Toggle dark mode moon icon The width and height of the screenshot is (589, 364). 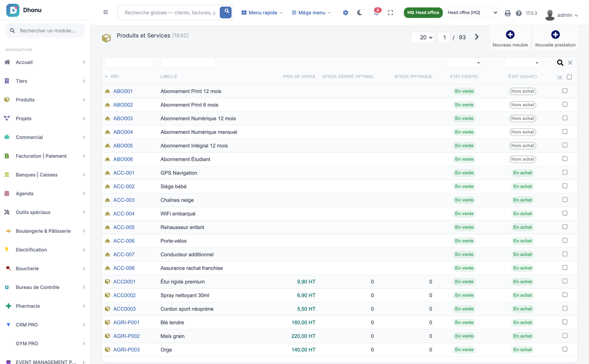tap(360, 13)
